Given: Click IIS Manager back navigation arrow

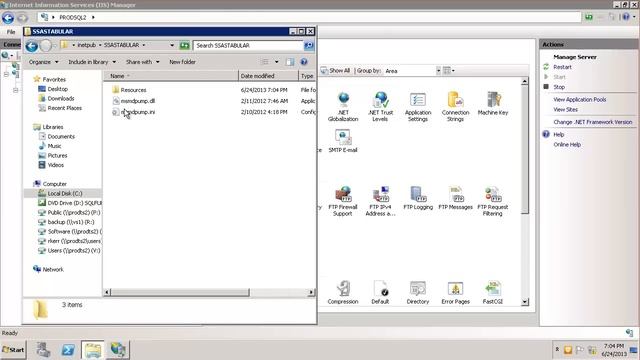Looking at the screenshot, I should (x=8, y=18).
